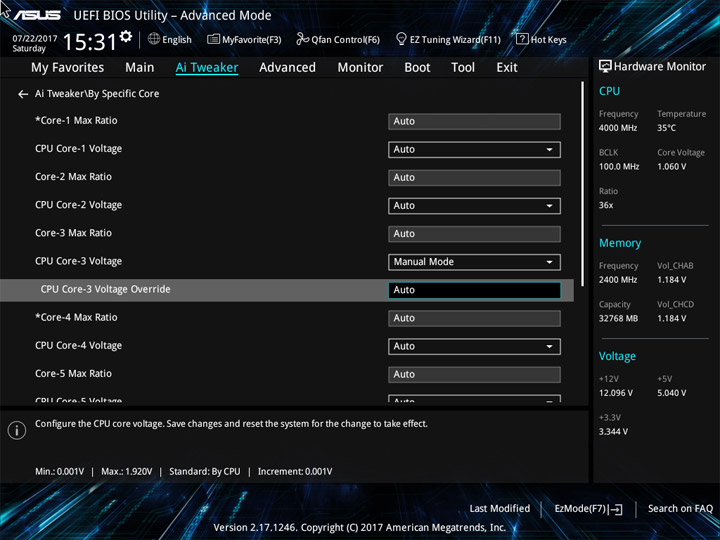
Task: Click the Max.: 1.920V text
Action: tap(126, 472)
